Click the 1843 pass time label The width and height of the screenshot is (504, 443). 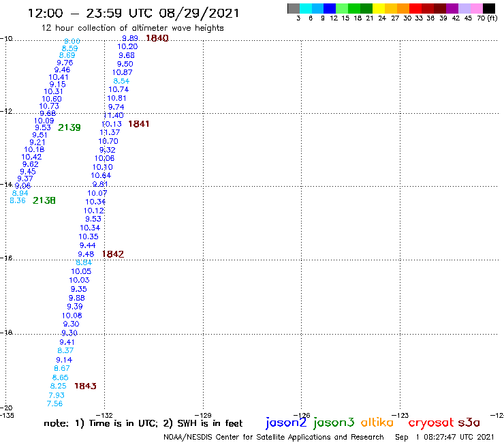(x=85, y=386)
